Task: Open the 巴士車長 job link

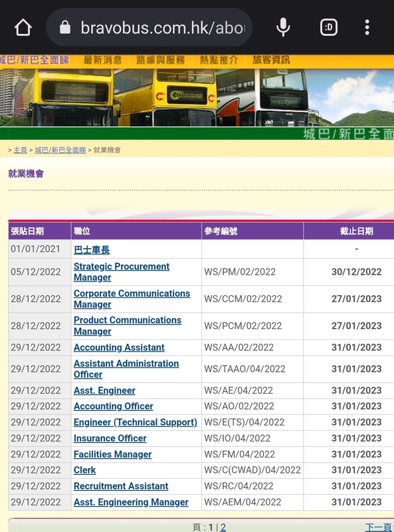Action: coord(92,250)
